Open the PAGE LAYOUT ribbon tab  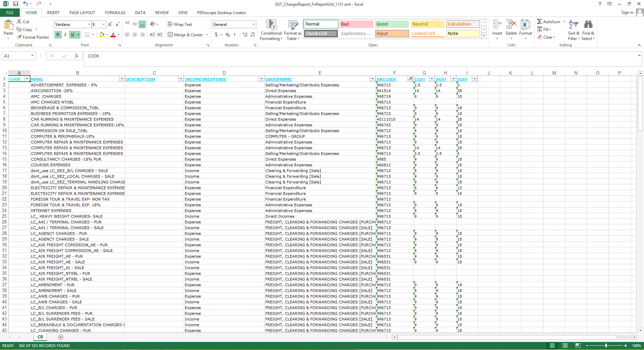coord(82,13)
